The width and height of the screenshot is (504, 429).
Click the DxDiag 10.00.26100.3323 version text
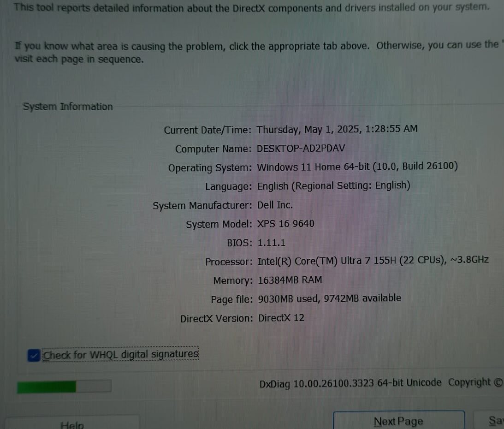[x=350, y=383]
